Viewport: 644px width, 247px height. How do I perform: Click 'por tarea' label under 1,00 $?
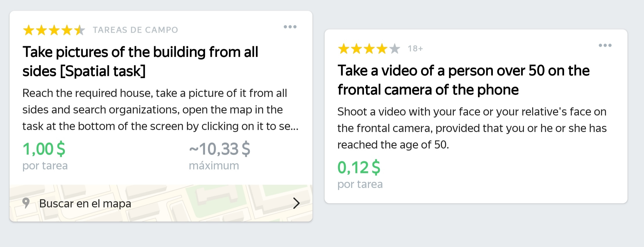tap(45, 166)
